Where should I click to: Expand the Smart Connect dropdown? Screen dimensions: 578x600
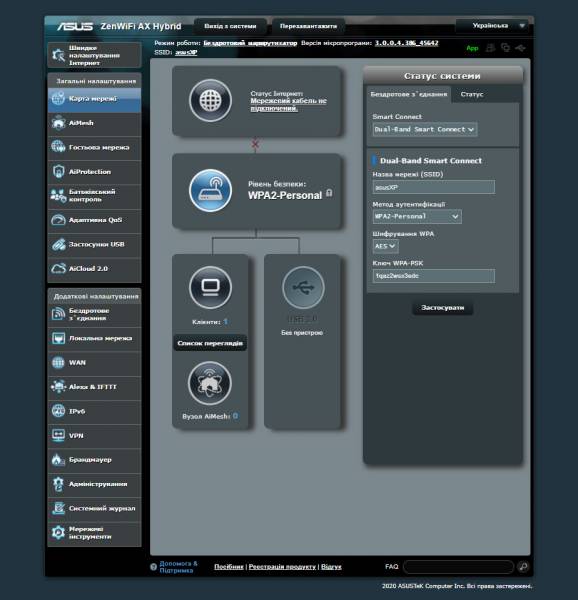click(x=425, y=129)
